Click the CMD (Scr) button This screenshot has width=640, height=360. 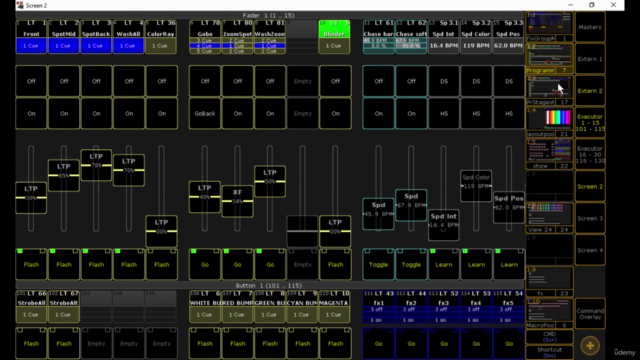[549, 337]
